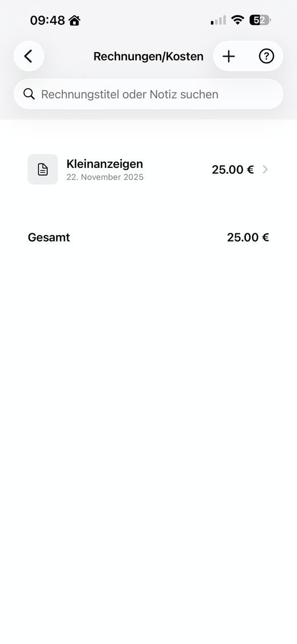The height and width of the screenshot is (644, 297).
Task: Expand Kleinanzeigen entry via right chevron
Action: (x=265, y=170)
